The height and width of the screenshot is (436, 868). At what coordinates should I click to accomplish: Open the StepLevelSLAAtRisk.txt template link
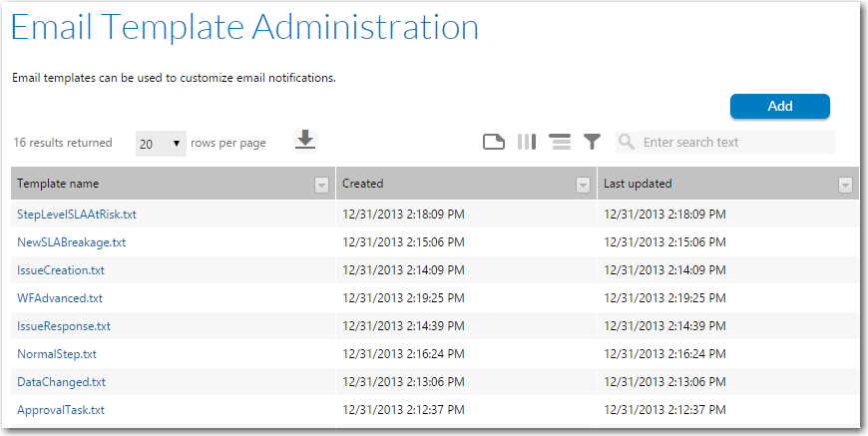[x=77, y=215]
